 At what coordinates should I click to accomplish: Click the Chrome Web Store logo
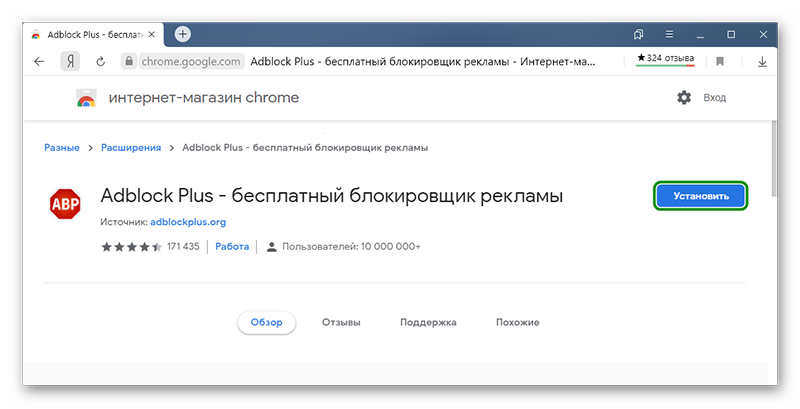pyautogui.click(x=86, y=97)
